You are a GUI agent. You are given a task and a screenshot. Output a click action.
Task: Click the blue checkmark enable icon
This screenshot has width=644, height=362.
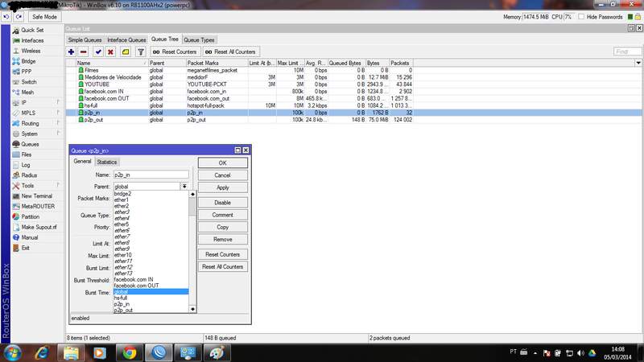(98, 51)
